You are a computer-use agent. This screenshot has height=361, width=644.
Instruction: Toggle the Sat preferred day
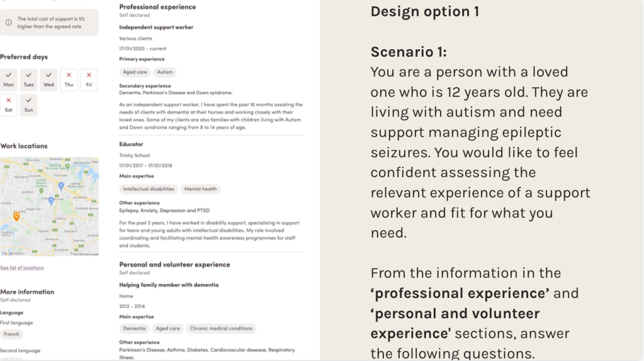tap(9, 105)
